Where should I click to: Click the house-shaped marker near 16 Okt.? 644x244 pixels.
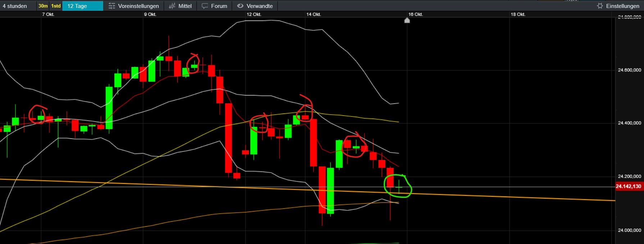407,21
